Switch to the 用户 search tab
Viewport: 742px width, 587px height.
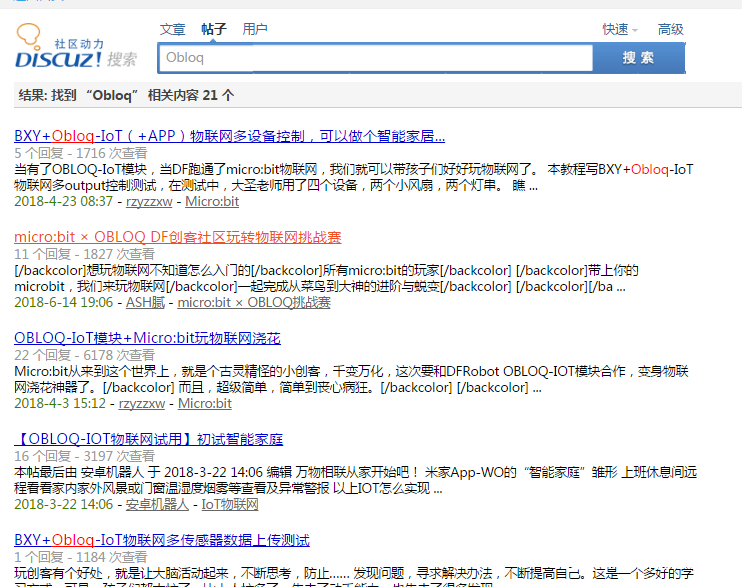[x=255, y=29]
